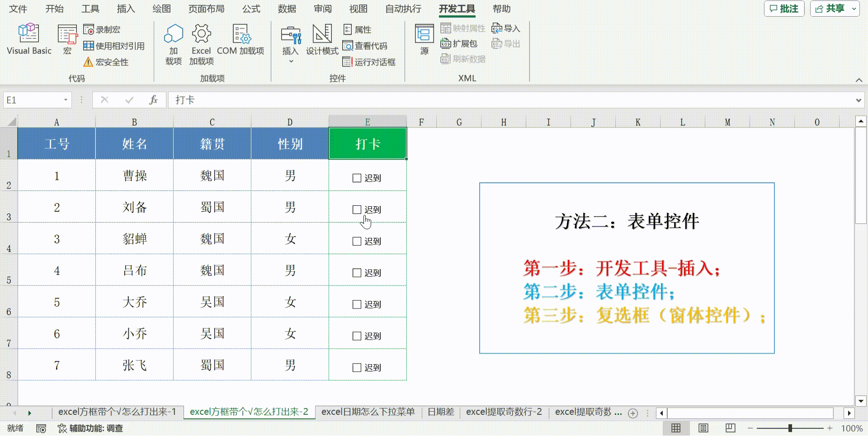
Task: Zoom out with minus button
Action: (750, 428)
